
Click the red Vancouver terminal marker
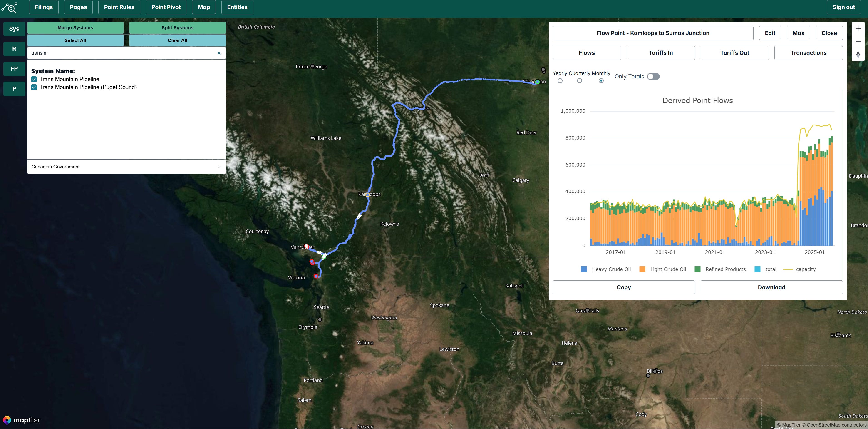(306, 247)
